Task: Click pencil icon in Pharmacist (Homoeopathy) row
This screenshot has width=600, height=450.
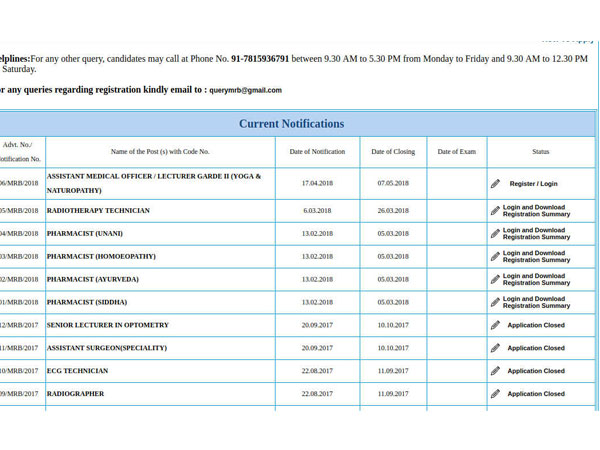Action: [495, 256]
